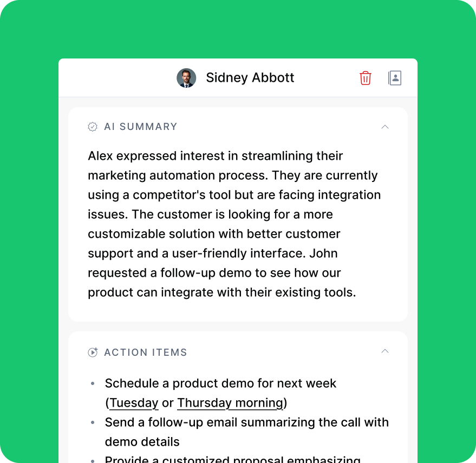Screen dimensions: 476x463
Task: Select the ACTION ITEMS section header
Action: point(145,352)
